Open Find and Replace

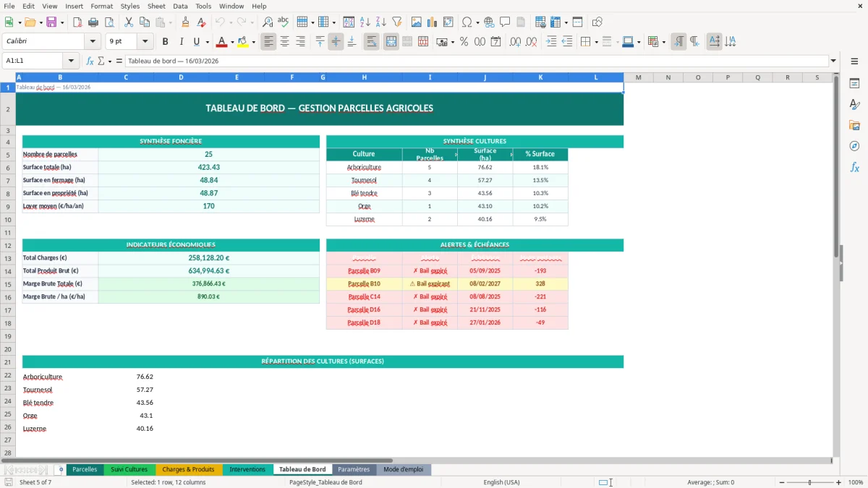point(268,22)
